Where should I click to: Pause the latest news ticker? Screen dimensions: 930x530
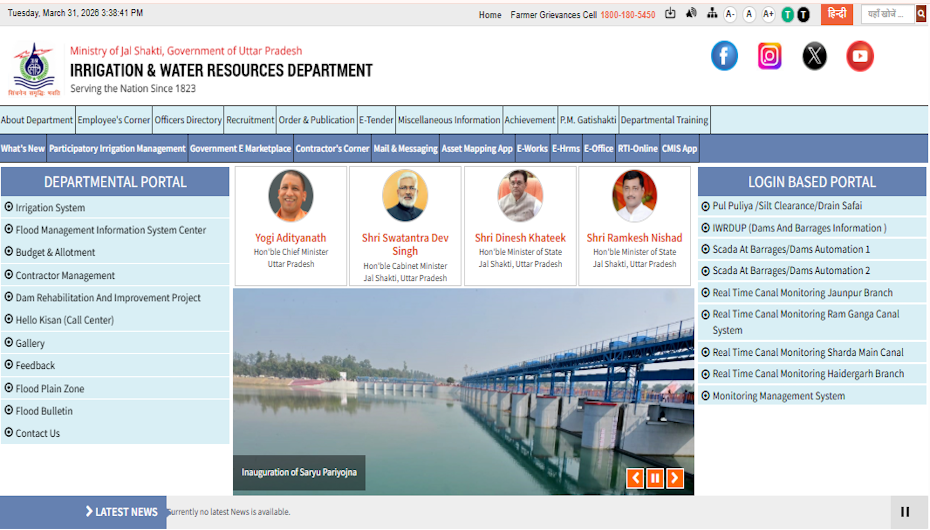pos(905,512)
